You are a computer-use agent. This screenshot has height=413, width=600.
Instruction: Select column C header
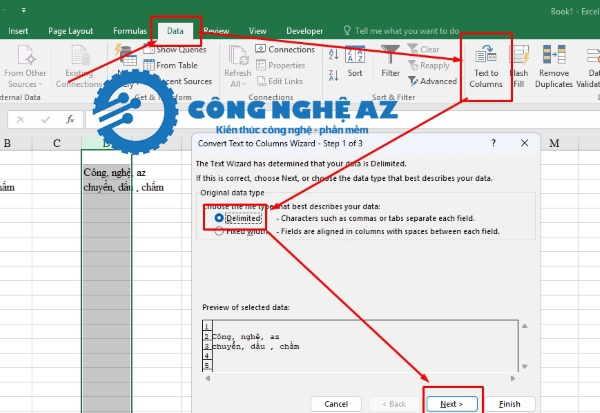coord(57,143)
